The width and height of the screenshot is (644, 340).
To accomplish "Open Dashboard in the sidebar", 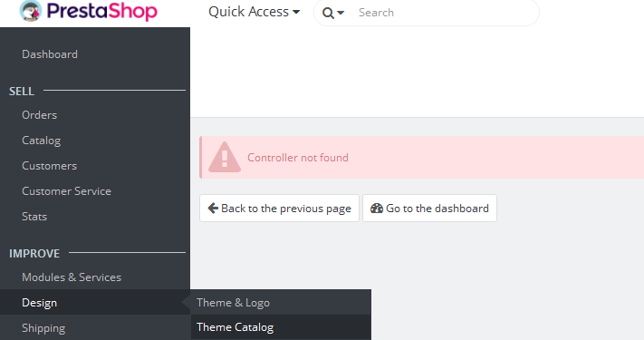I will point(50,54).
